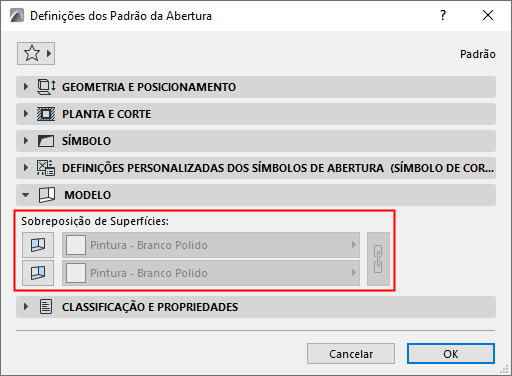Confirm with the OK button
This screenshot has height=376, width=512.
[x=451, y=354]
